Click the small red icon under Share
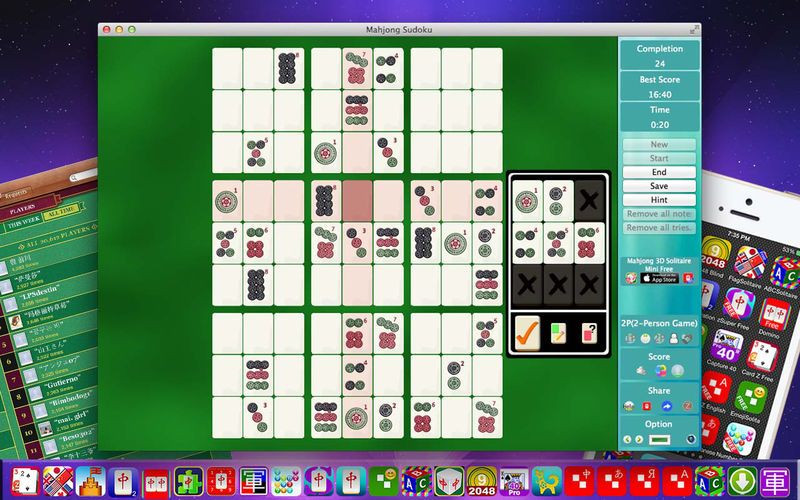Viewport: 800px width, 500px height. [647, 406]
